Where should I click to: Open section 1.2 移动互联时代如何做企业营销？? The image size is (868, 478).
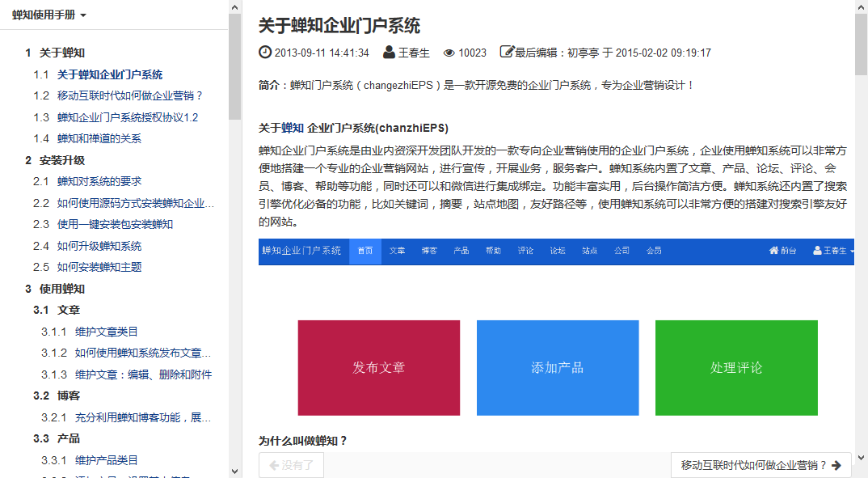pyautogui.click(x=130, y=95)
